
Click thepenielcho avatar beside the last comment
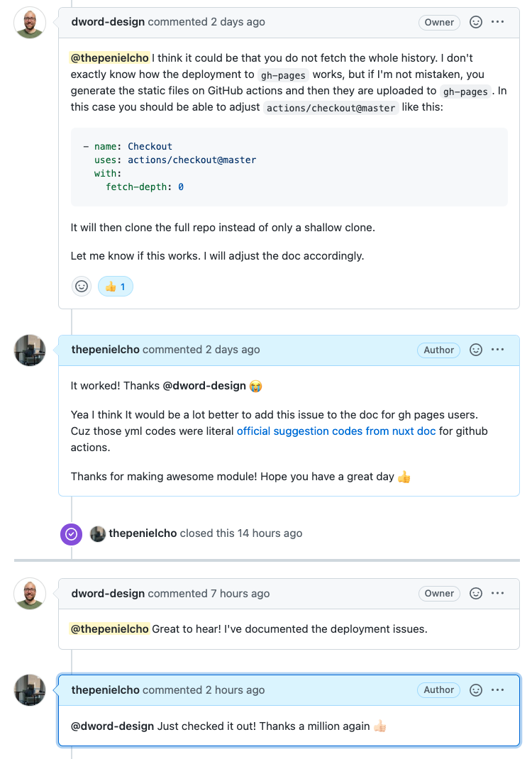pos(30,690)
